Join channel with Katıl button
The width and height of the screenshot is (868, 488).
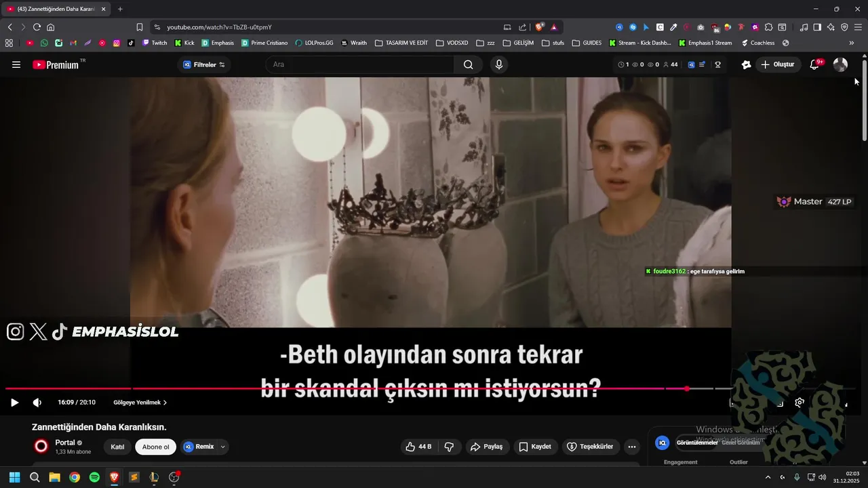point(117,447)
